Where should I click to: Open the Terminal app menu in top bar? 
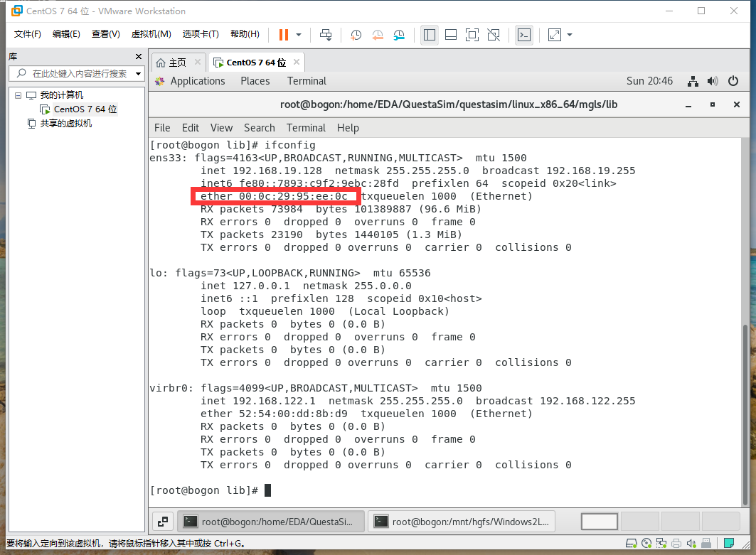click(x=307, y=81)
